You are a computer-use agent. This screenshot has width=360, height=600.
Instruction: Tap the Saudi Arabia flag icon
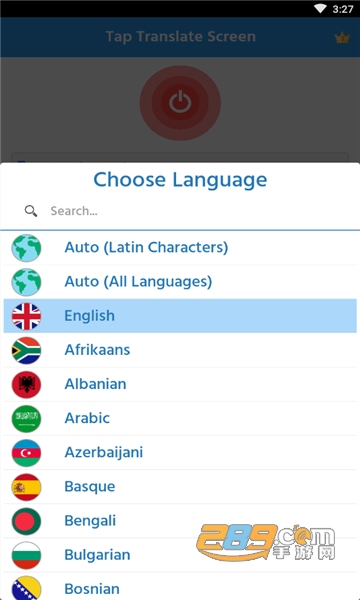click(26, 419)
